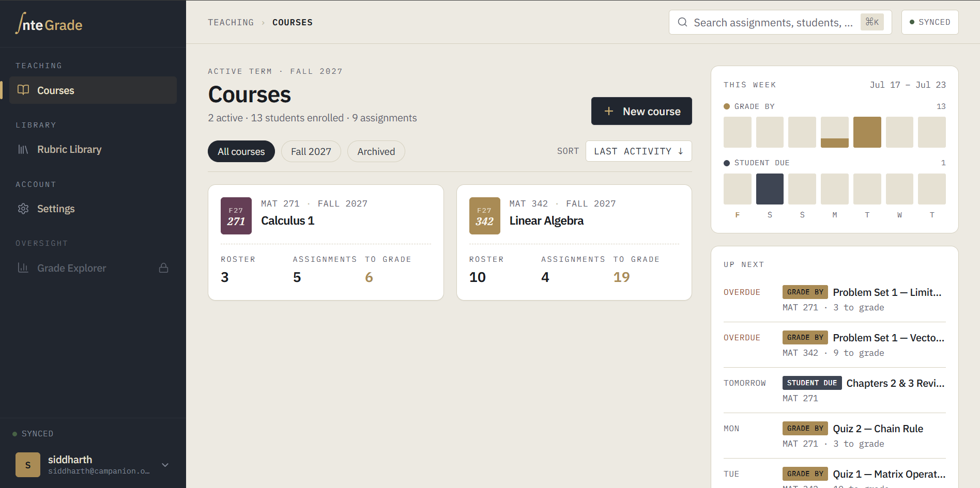Click the SYNCED status button in header

[x=930, y=22]
